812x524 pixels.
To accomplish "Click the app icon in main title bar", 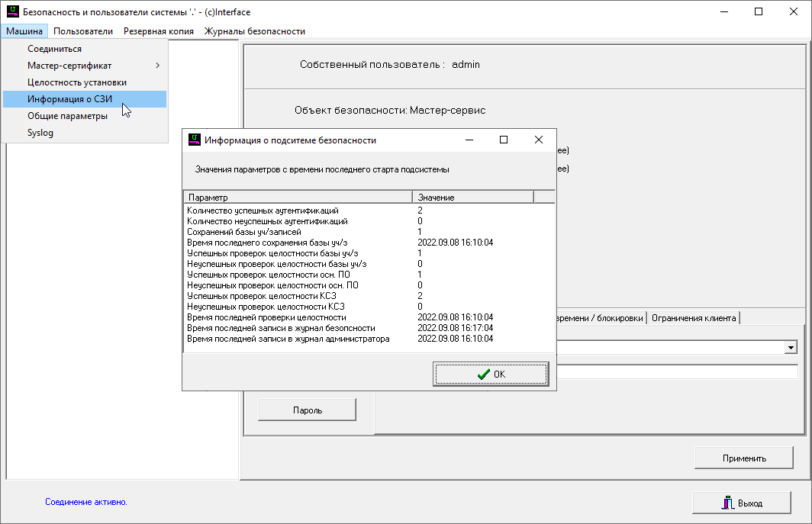I will coord(12,12).
